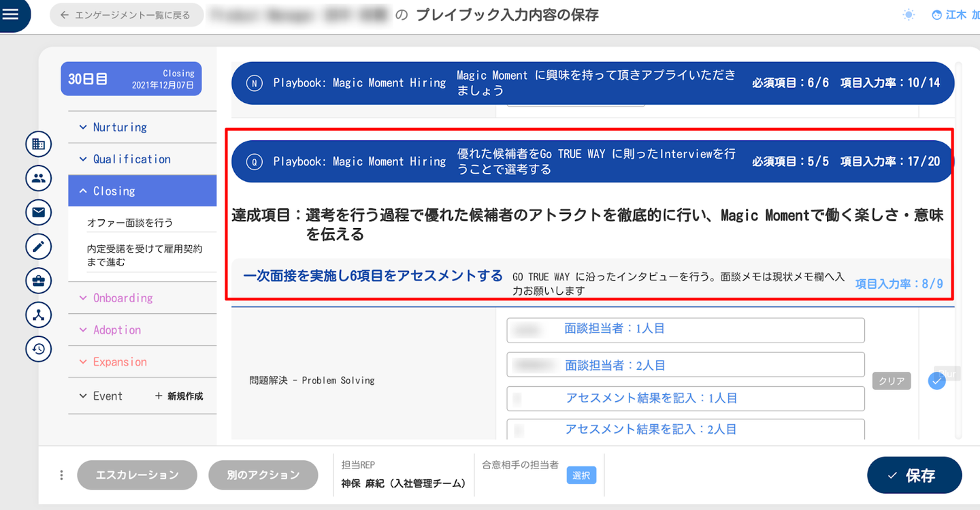Open the people contacts sidebar icon

39,178
